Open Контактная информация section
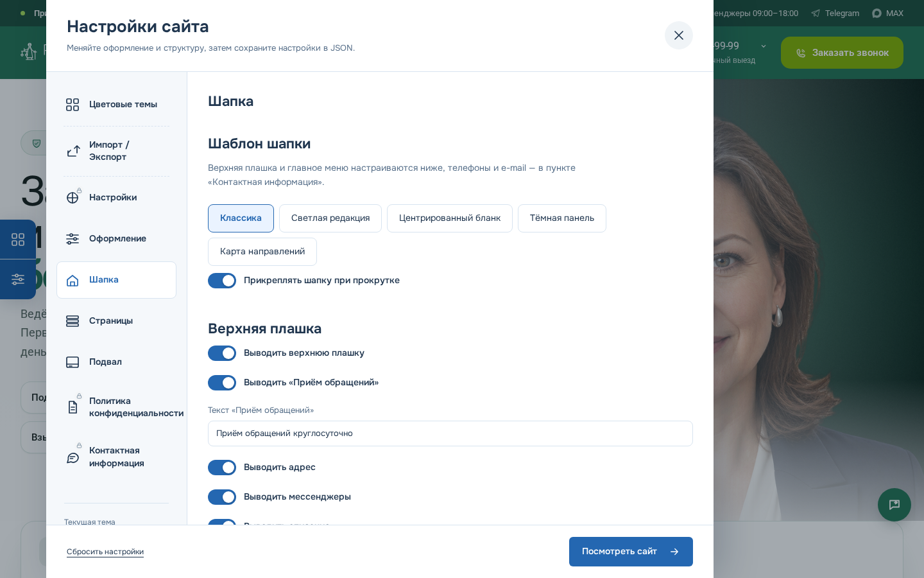Screen dimensions: 924x578 pyautogui.click(x=116, y=457)
